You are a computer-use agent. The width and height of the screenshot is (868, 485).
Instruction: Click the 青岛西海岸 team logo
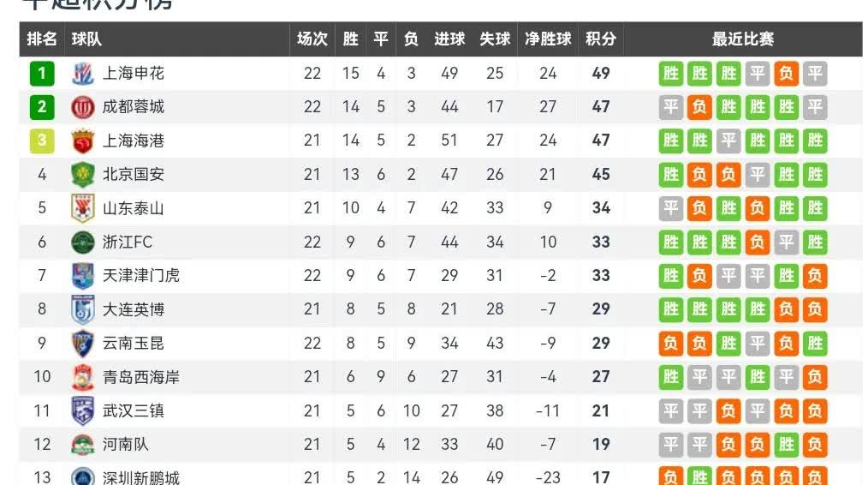pyautogui.click(x=82, y=378)
